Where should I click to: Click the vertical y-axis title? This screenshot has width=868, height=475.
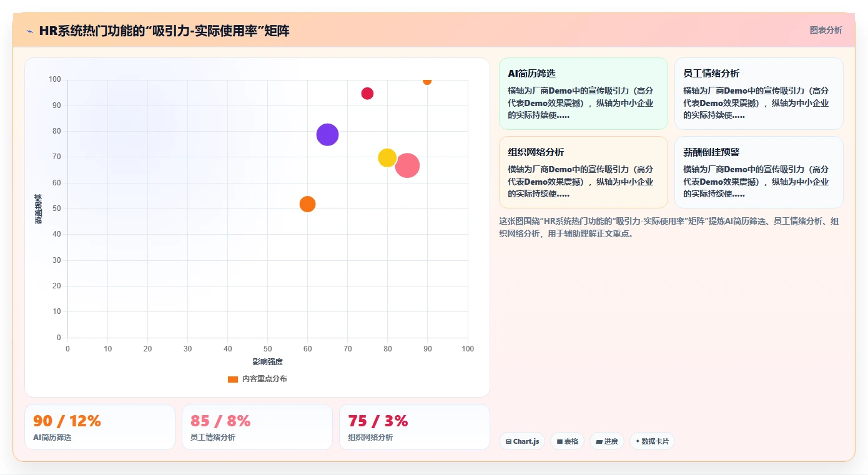tap(39, 209)
